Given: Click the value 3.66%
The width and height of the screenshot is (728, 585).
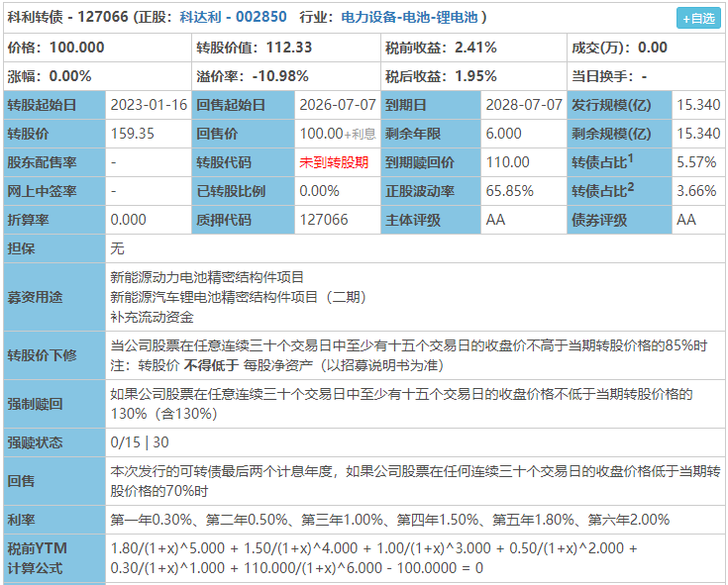Looking at the screenshot, I should (696, 191).
